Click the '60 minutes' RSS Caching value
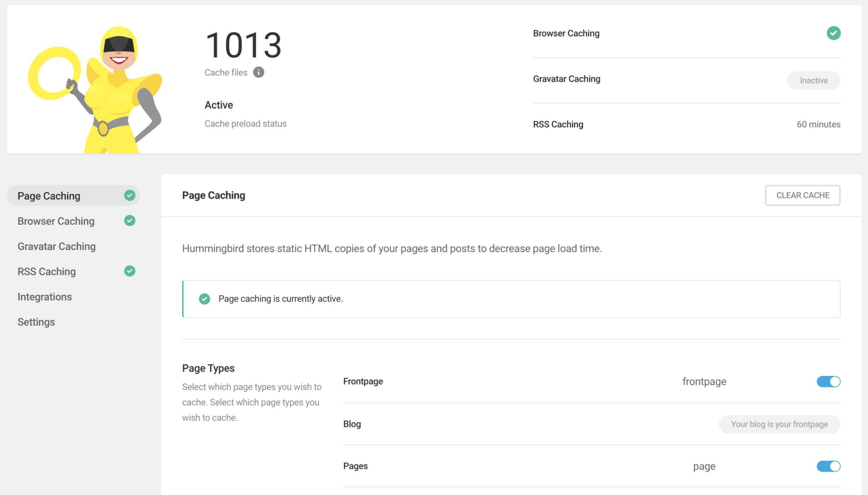This screenshot has width=868, height=495. point(818,124)
